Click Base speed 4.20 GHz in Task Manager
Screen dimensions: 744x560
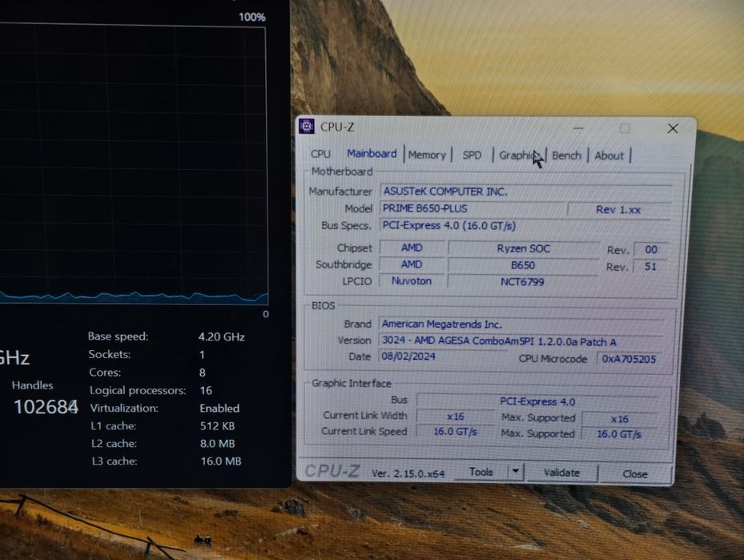tap(222, 337)
